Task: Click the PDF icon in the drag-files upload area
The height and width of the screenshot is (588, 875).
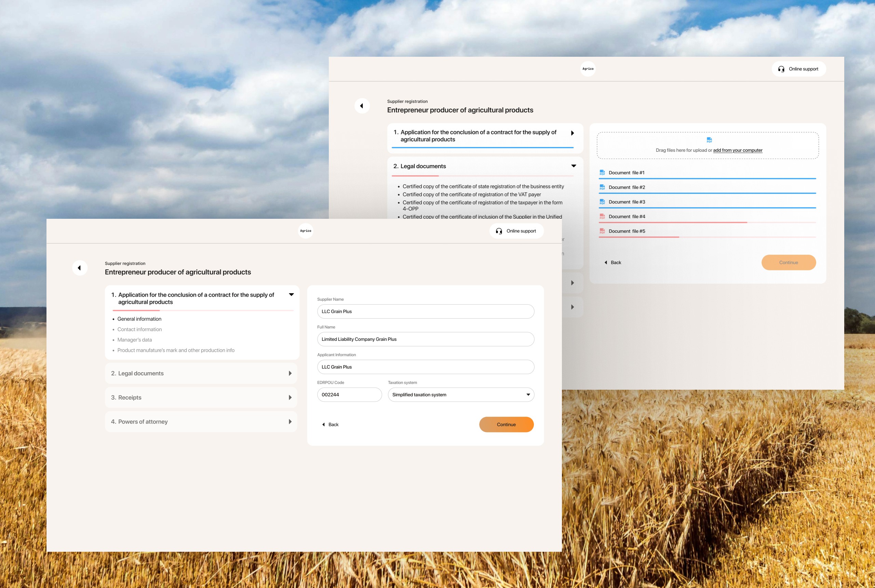Action: coord(709,140)
